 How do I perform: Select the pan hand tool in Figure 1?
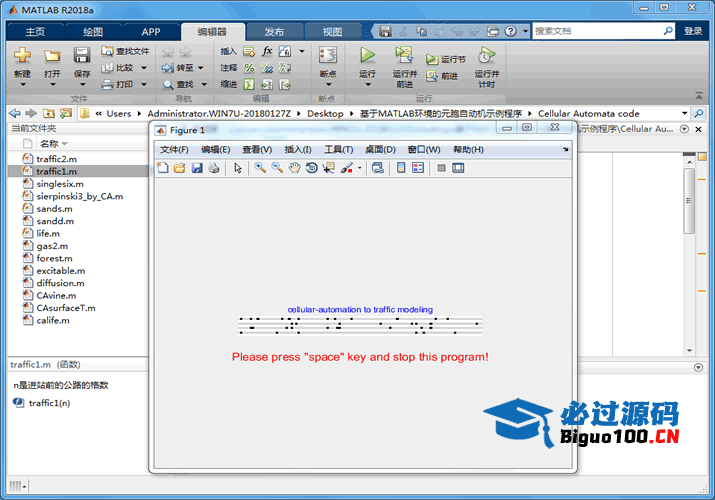[x=294, y=168]
